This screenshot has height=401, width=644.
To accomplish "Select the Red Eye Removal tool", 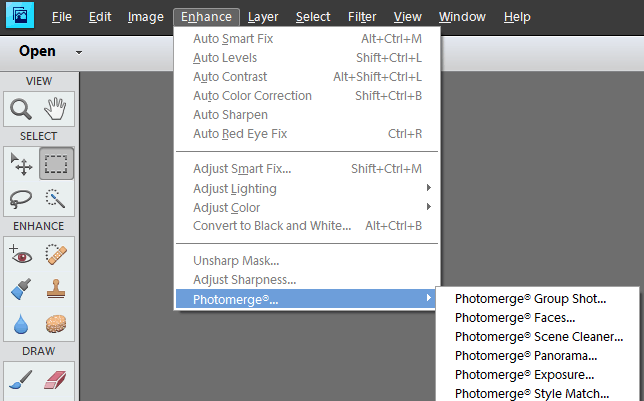I will click(20, 253).
